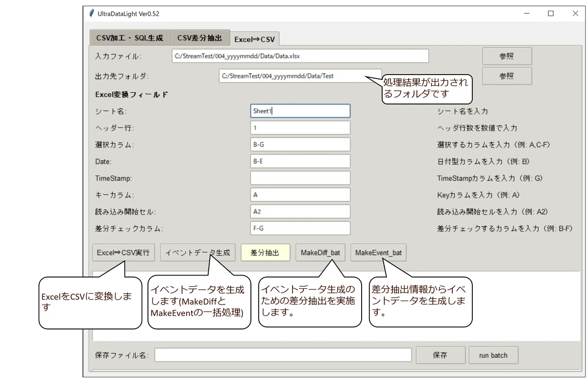Image resolution: width=588 pixels, height=381 pixels.
Task: Click the hint 選択するカラムを入力（例: A,C-F）
Action: click(x=494, y=145)
